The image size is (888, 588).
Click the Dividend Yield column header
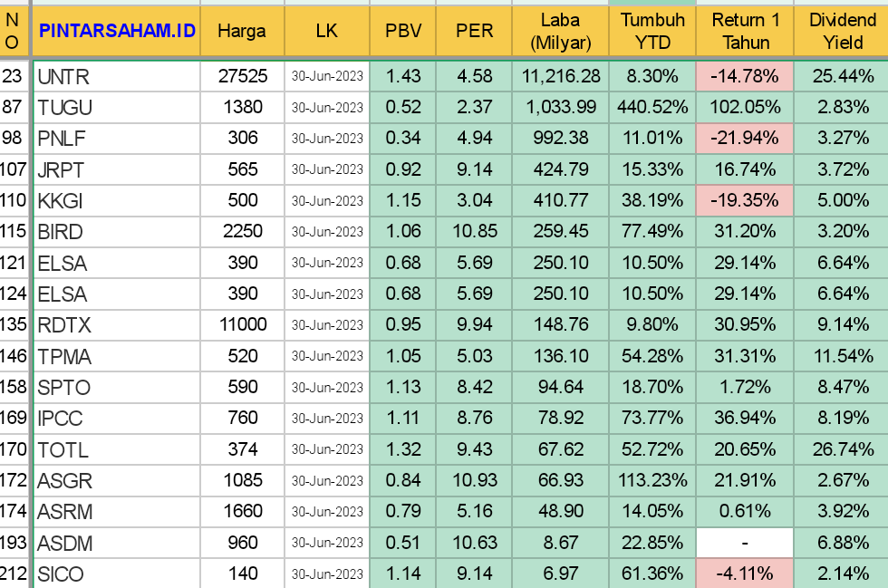842,31
